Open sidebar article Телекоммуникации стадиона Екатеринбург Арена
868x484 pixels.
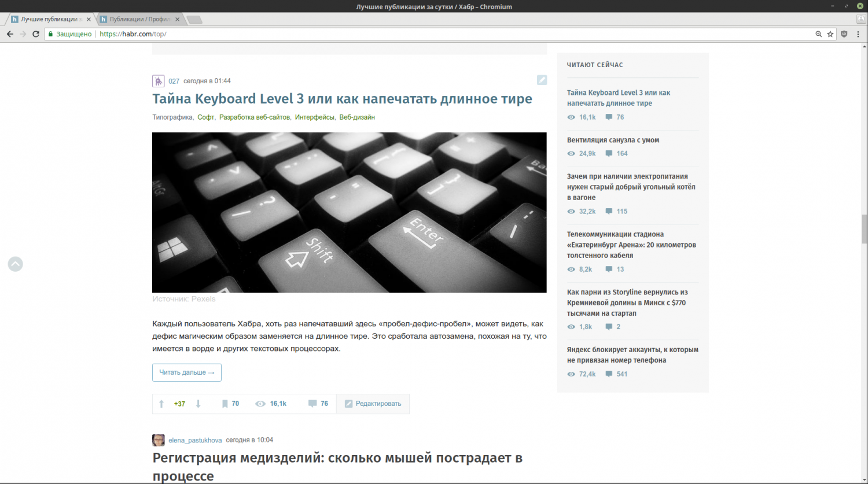(631, 245)
